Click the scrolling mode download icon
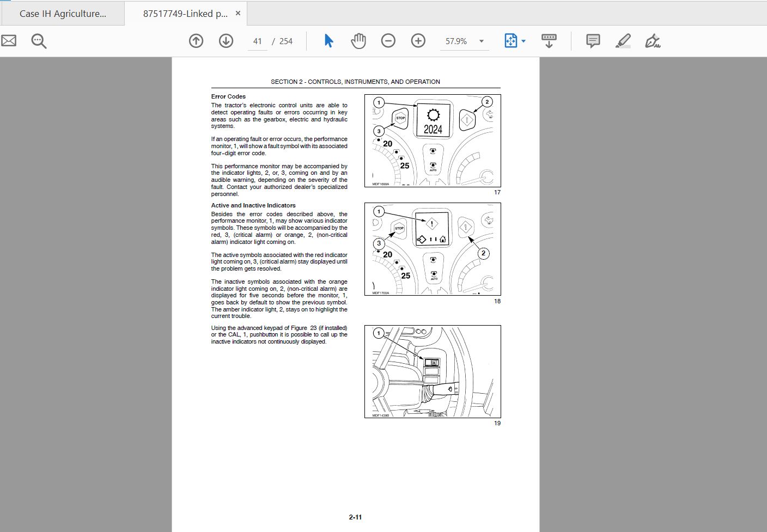 point(549,41)
